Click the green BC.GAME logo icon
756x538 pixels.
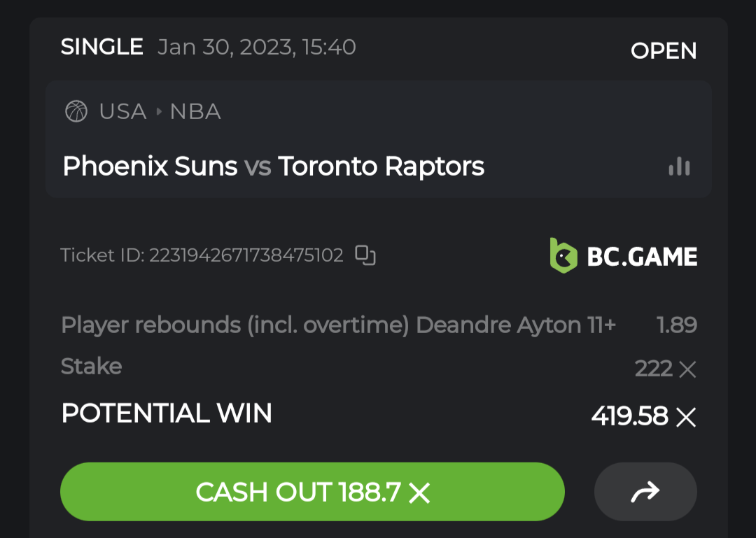563,255
